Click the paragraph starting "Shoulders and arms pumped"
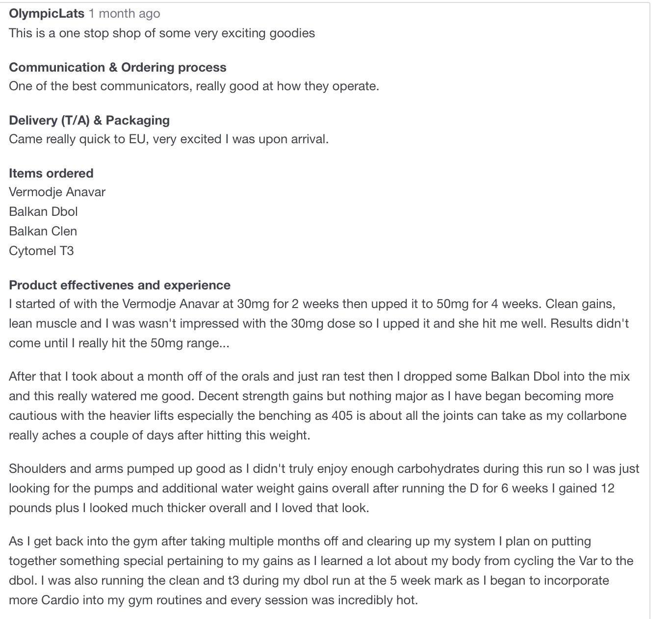 pyautogui.click(x=324, y=489)
